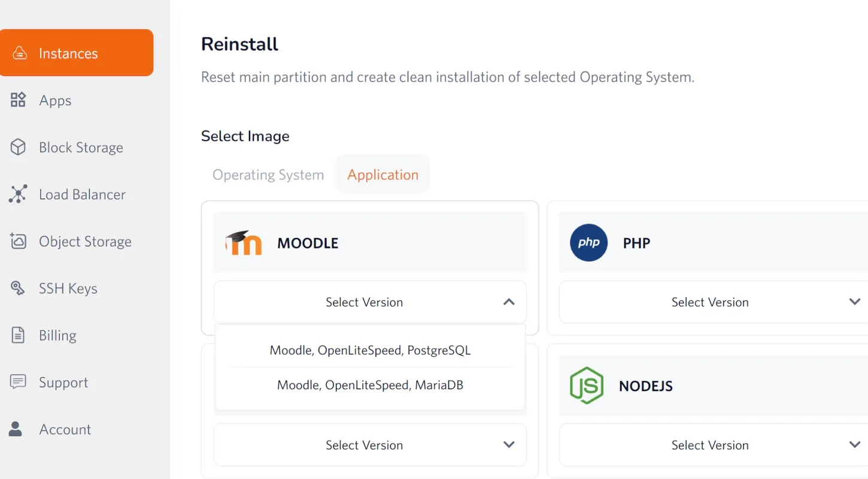Open the PHP Select Version dropdown

click(x=714, y=302)
